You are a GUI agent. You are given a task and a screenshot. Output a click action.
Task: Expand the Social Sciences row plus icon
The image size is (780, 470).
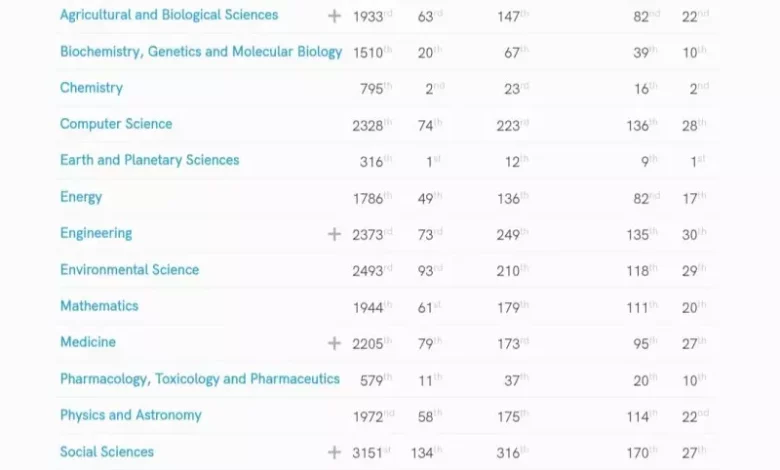[x=334, y=452]
